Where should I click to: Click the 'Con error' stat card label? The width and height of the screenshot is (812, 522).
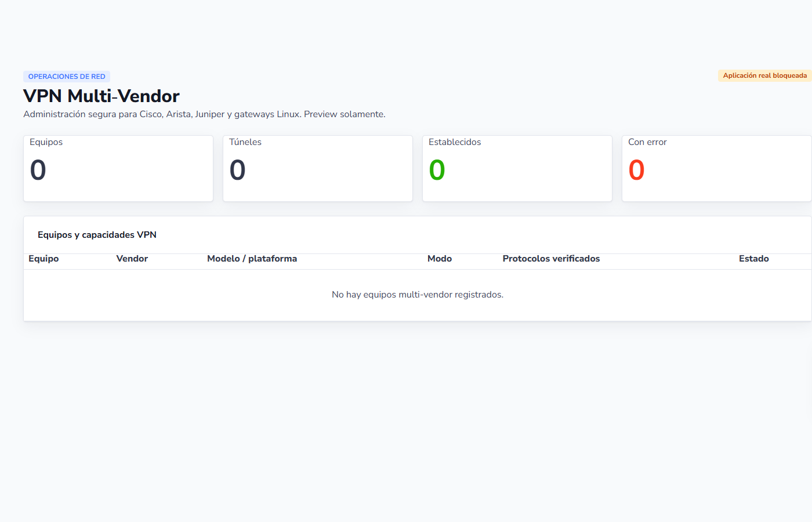pyautogui.click(x=647, y=142)
